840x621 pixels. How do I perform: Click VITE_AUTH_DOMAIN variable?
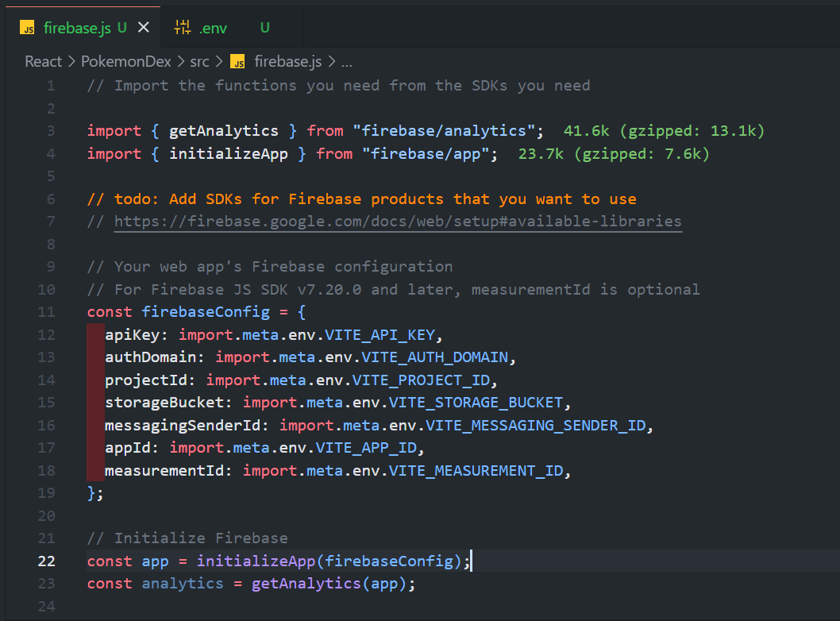(434, 357)
